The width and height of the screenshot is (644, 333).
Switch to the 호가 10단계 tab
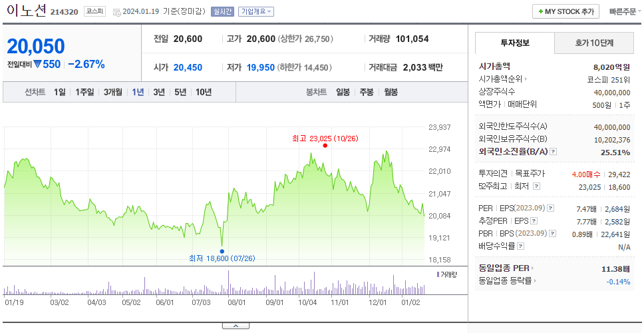pyautogui.click(x=594, y=43)
